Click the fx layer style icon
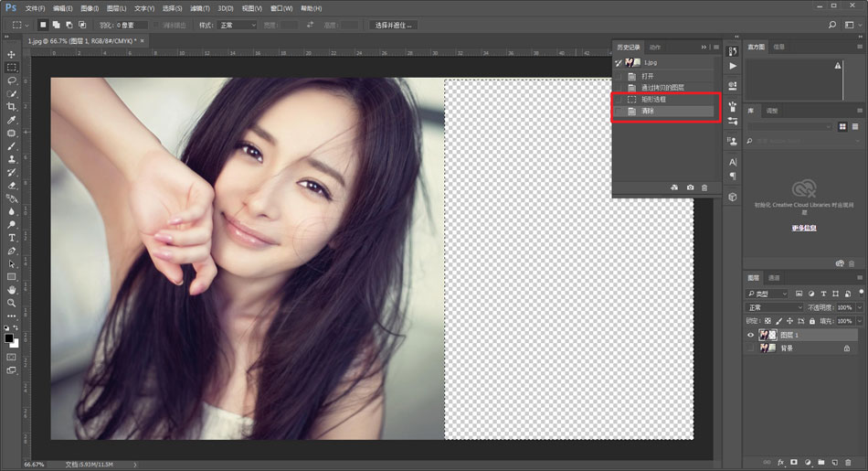 pos(781,462)
